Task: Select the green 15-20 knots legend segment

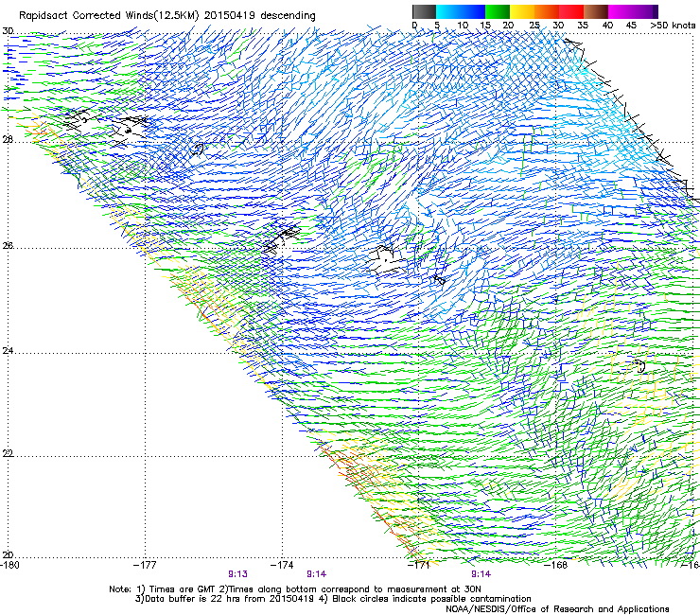Action: (498, 11)
